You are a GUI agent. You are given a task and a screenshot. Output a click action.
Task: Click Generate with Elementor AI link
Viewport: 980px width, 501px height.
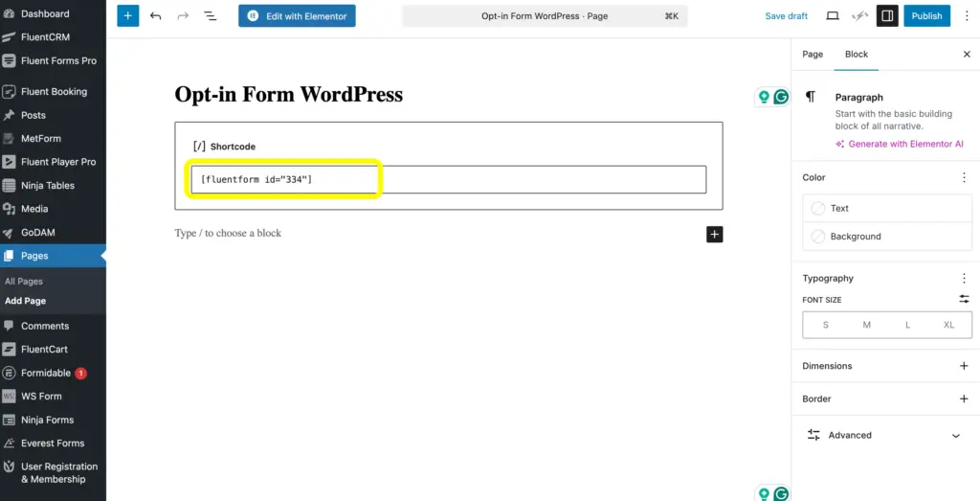pos(900,144)
